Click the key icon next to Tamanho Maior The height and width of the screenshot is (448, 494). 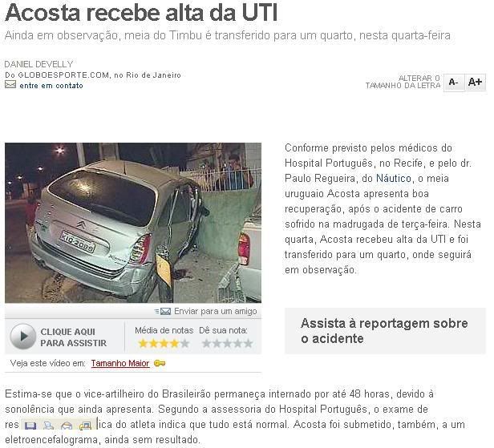click(x=160, y=363)
